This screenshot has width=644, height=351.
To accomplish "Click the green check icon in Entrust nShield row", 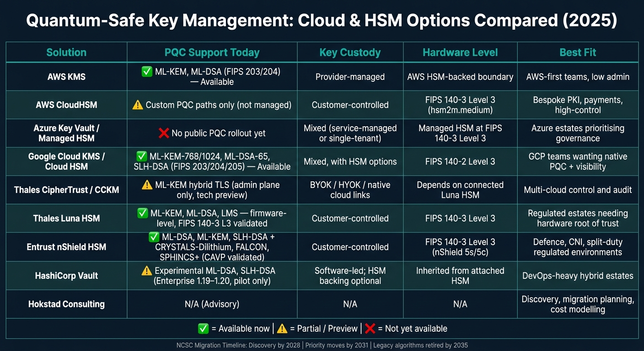I will coord(154,237).
